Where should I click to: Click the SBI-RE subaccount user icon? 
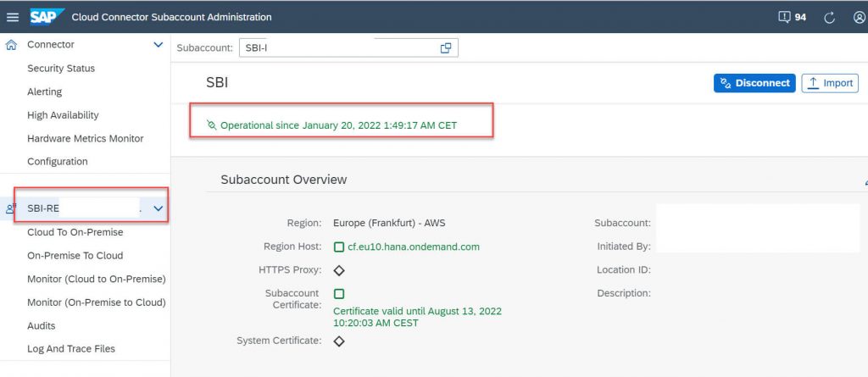pyautogui.click(x=10, y=208)
